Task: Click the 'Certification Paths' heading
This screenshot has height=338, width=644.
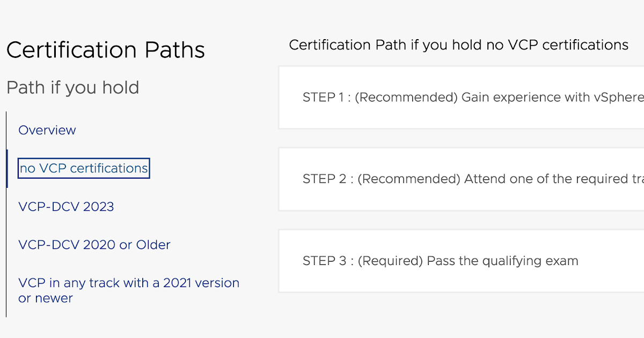Action: coord(106,50)
